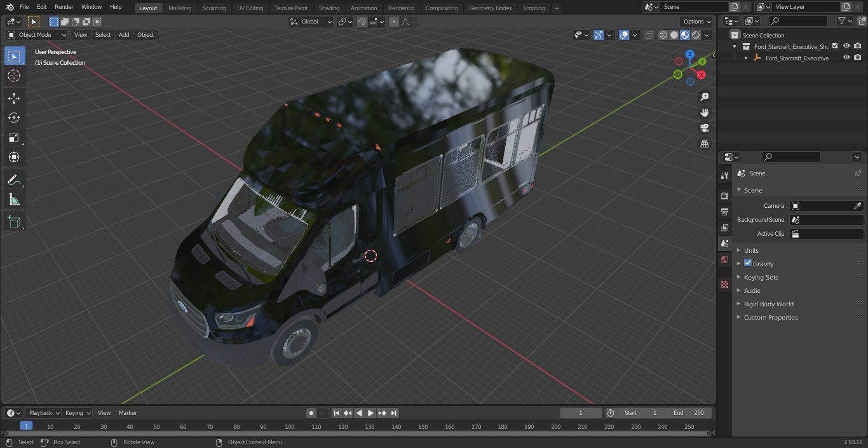Toggle auto keying record button

[x=311, y=413]
